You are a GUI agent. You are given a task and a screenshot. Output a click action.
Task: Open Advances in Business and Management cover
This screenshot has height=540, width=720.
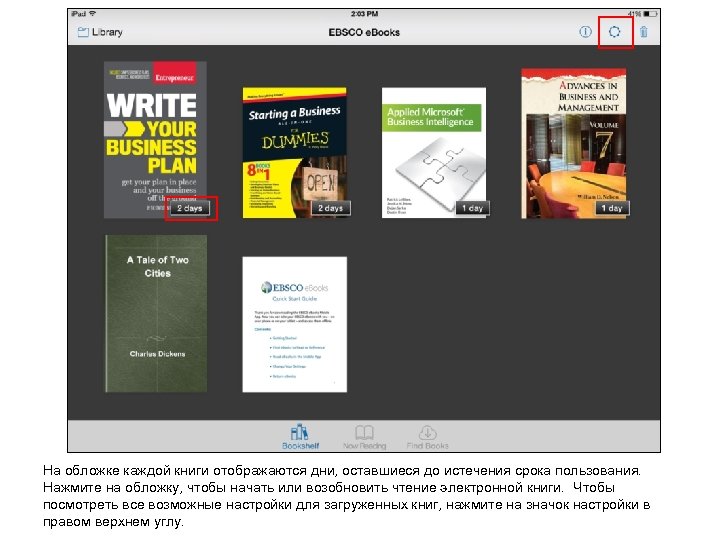pos(574,143)
